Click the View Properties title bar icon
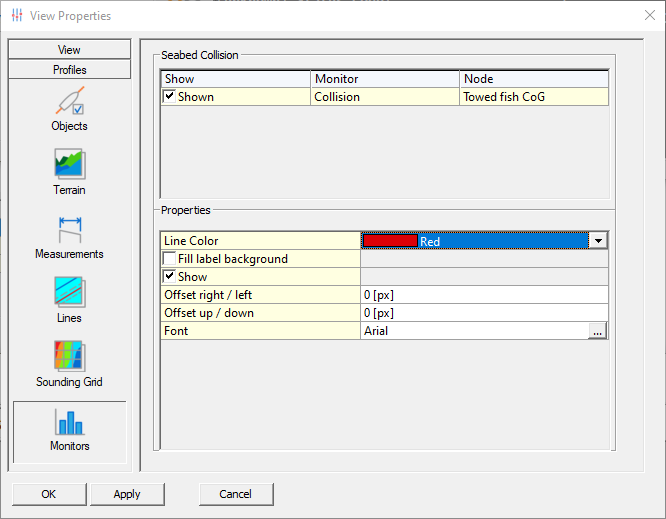The height and width of the screenshot is (519, 666). [x=16, y=16]
